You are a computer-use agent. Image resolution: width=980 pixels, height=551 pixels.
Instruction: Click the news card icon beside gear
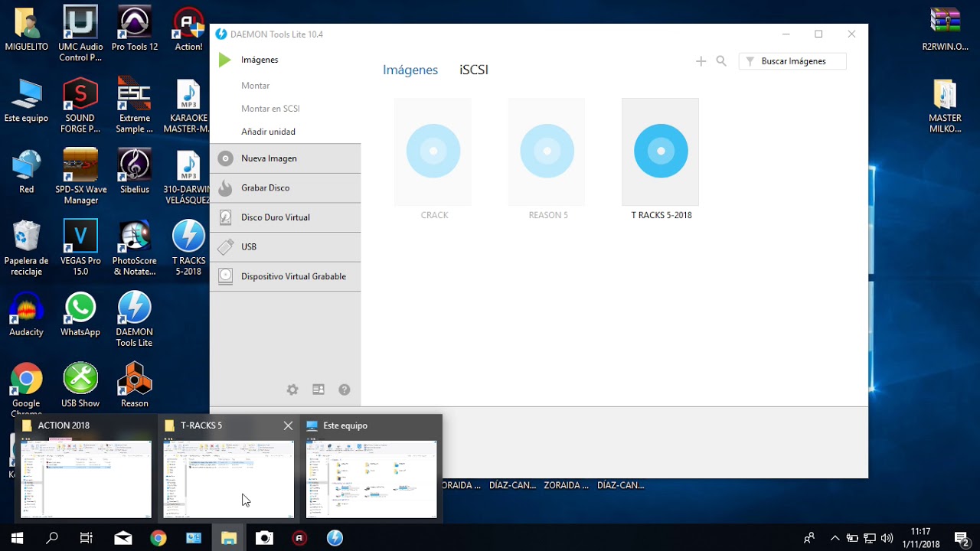coord(318,390)
